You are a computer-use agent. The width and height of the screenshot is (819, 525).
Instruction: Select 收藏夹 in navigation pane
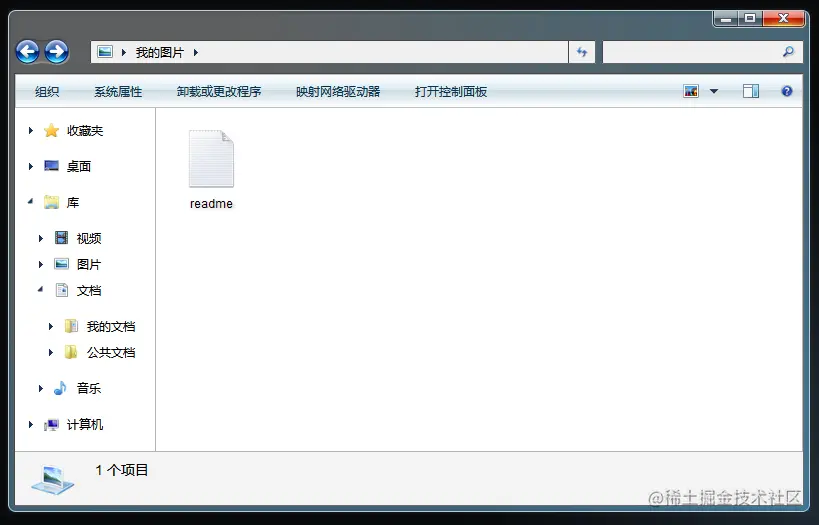[x=85, y=131]
